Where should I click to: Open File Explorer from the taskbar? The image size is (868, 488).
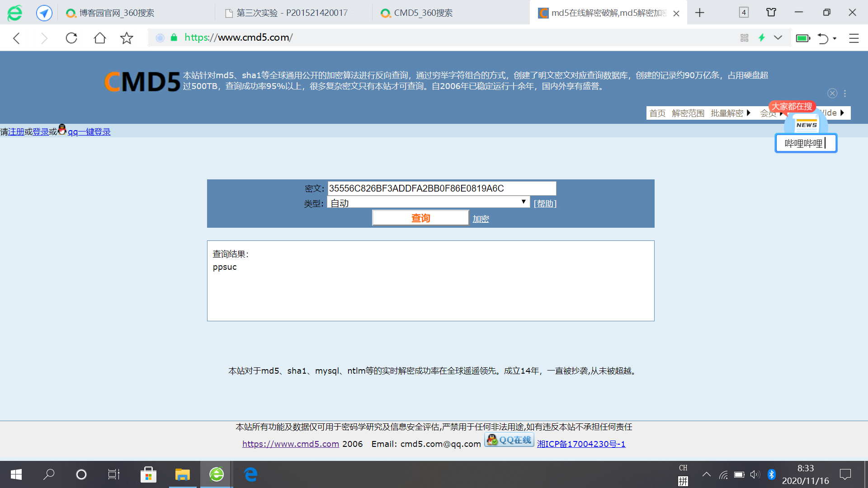click(x=183, y=474)
